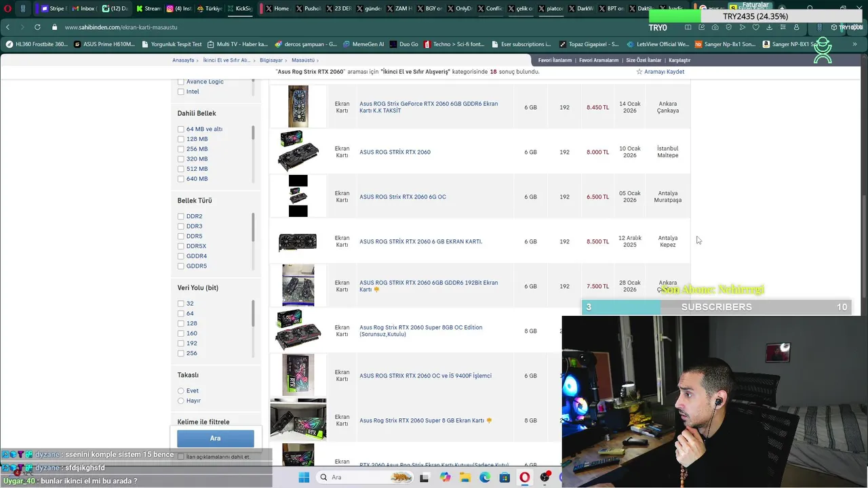Click the Aramayı Kaydet link
The width and height of the screenshot is (868, 488).
tap(664, 71)
